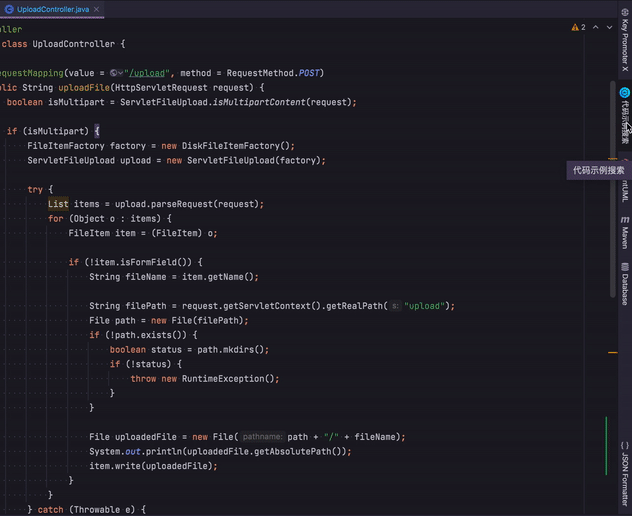Click the lower orange warning stripe marker
Viewport: 632px width, 516px height.
coord(613,352)
